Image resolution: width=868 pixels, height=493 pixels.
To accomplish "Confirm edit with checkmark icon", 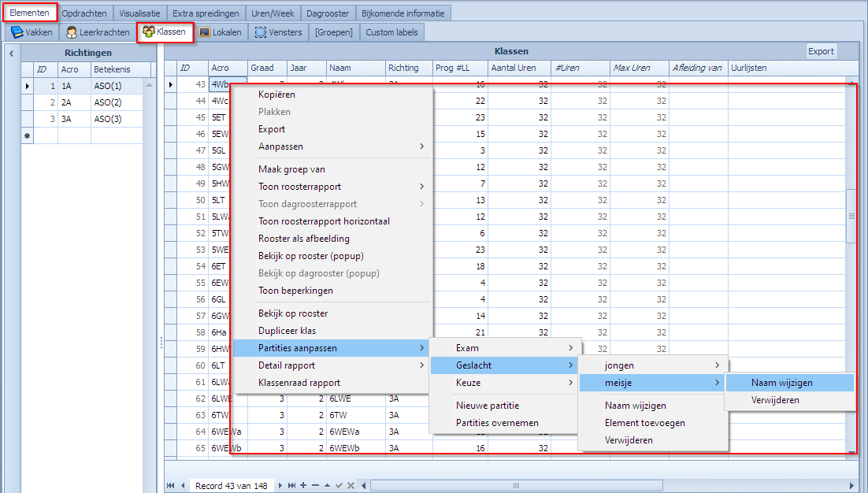I will click(x=339, y=485).
